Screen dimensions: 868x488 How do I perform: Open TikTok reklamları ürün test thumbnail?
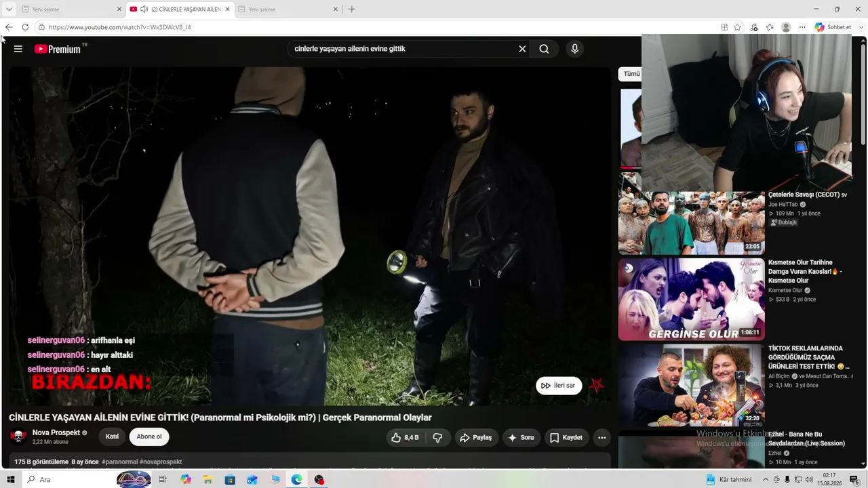click(691, 385)
